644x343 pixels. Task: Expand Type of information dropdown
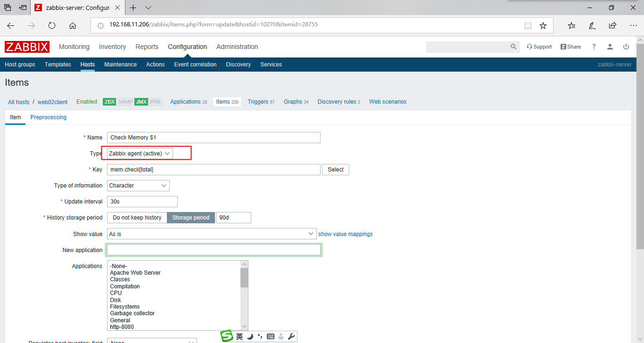pyautogui.click(x=138, y=186)
